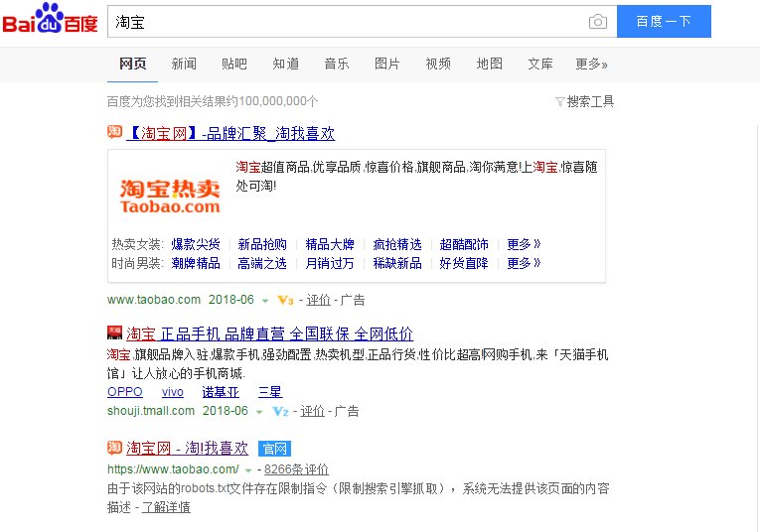Click the 潮牌精品 link
This screenshot has width=760, height=532.
[x=196, y=263]
